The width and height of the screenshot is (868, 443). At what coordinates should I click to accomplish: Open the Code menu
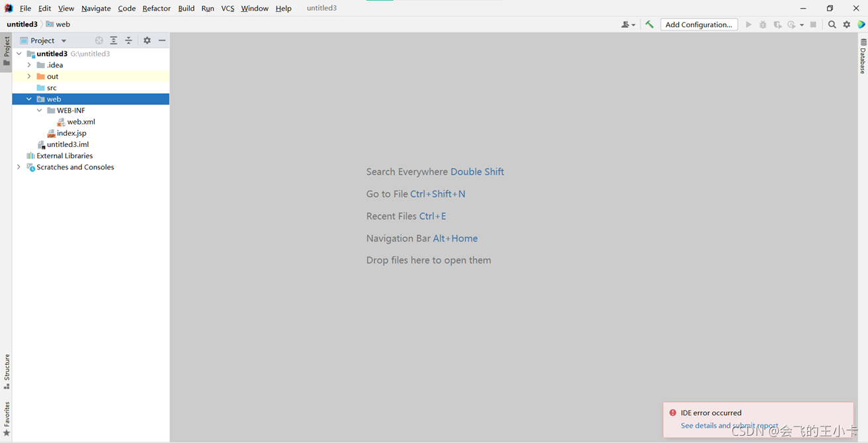126,8
